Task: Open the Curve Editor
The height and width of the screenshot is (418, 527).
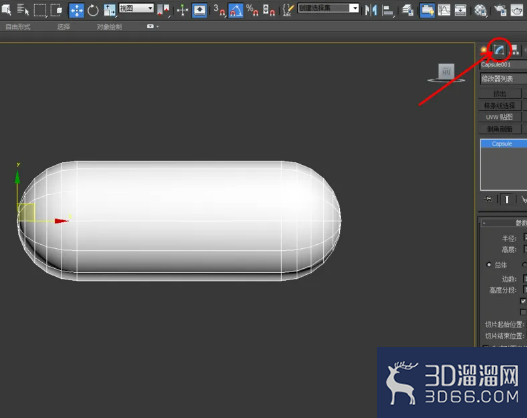Action: point(444,10)
